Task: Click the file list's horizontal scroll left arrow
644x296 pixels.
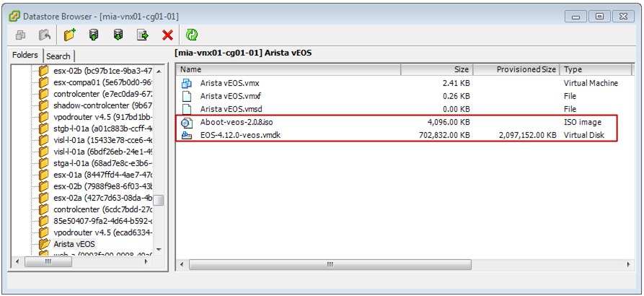Action: 183,264
